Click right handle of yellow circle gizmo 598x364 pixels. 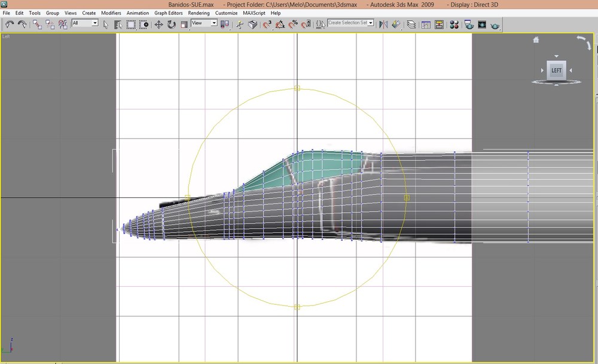click(407, 197)
